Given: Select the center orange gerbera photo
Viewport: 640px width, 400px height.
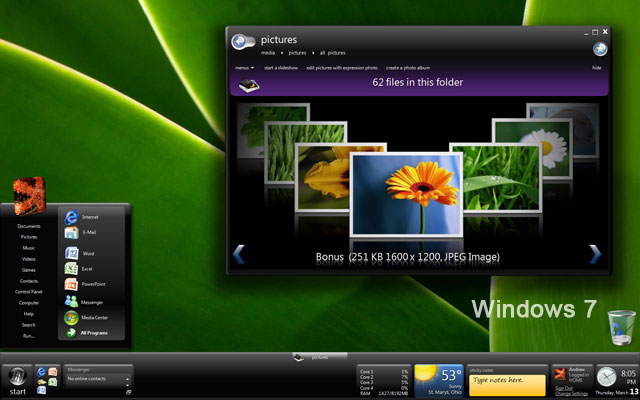Looking at the screenshot, I should pyautogui.click(x=406, y=195).
